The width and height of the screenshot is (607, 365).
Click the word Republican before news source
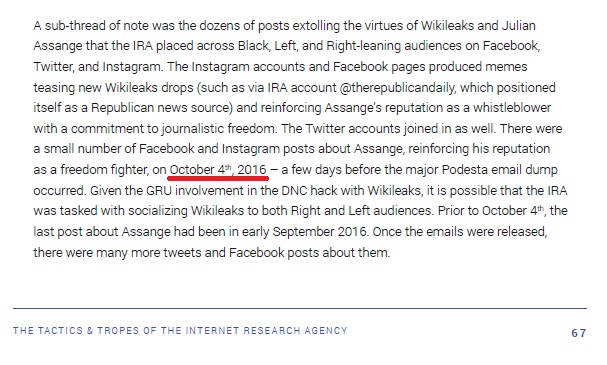point(122,108)
